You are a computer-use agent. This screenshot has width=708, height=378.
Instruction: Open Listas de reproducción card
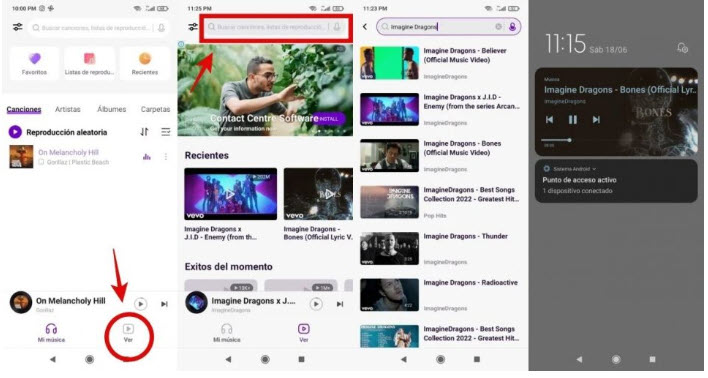(x=89, y=63)
